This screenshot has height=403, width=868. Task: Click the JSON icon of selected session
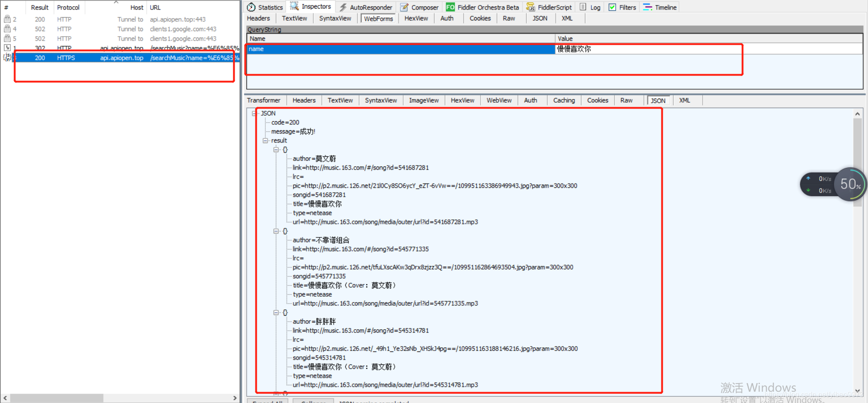click(7, 57)
